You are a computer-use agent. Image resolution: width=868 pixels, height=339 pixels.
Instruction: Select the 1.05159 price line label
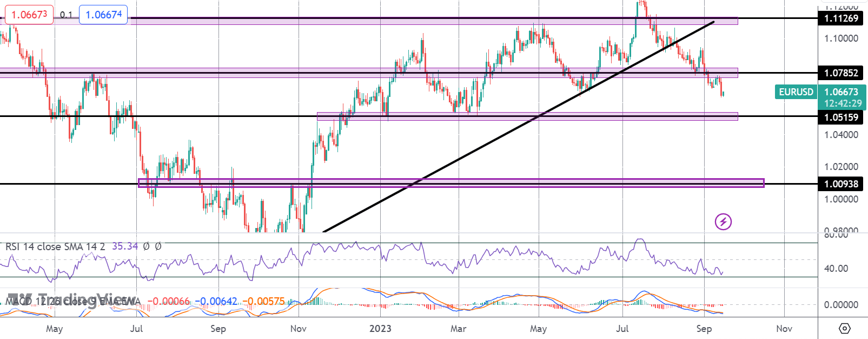tap(840, 117)
